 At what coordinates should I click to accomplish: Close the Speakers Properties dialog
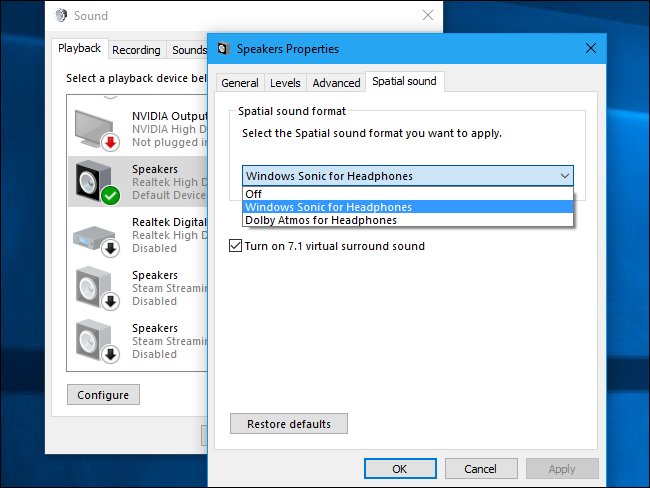[x=591, y=48]
